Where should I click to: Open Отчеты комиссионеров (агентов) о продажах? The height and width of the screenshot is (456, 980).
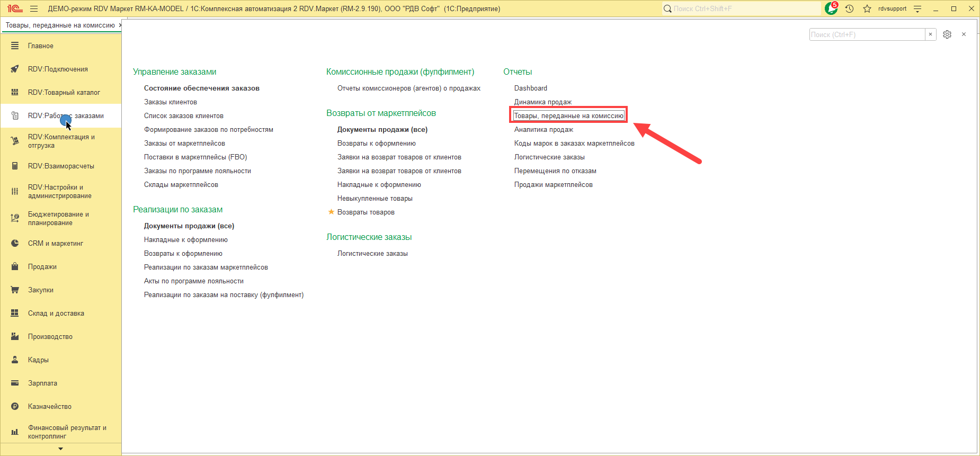tap(409, 88)
